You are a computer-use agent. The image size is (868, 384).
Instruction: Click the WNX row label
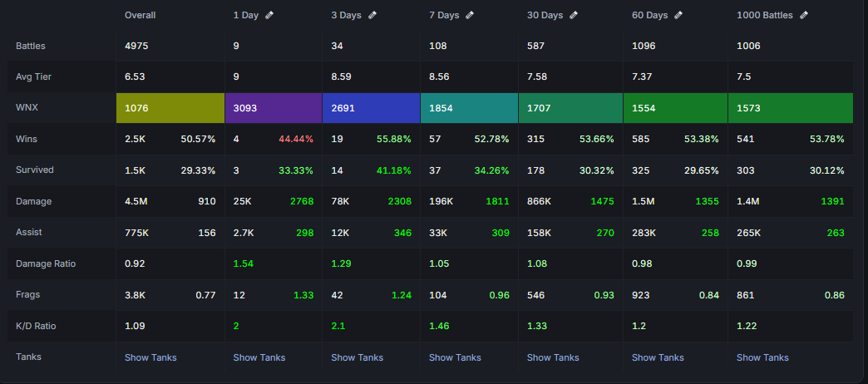(26, 108)
